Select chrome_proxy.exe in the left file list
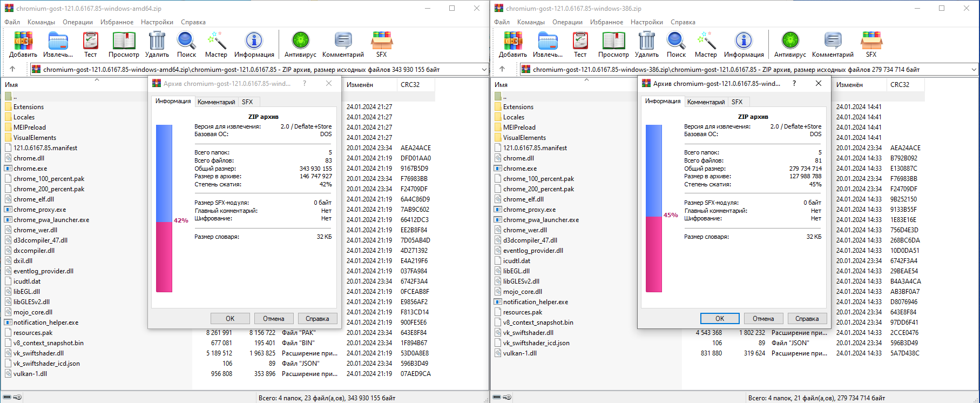980x403 pixels. tap(40, 210)
